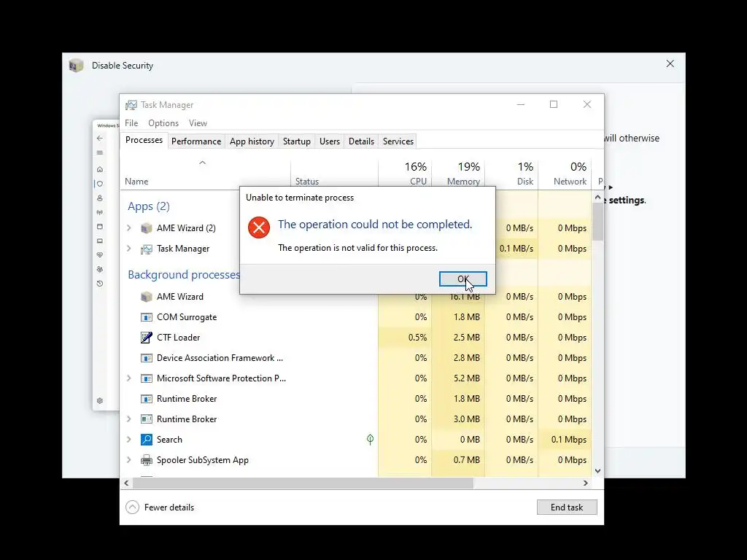
Task: Click the vertical scrollbar down arrow
Action: (x=598, y=471)
